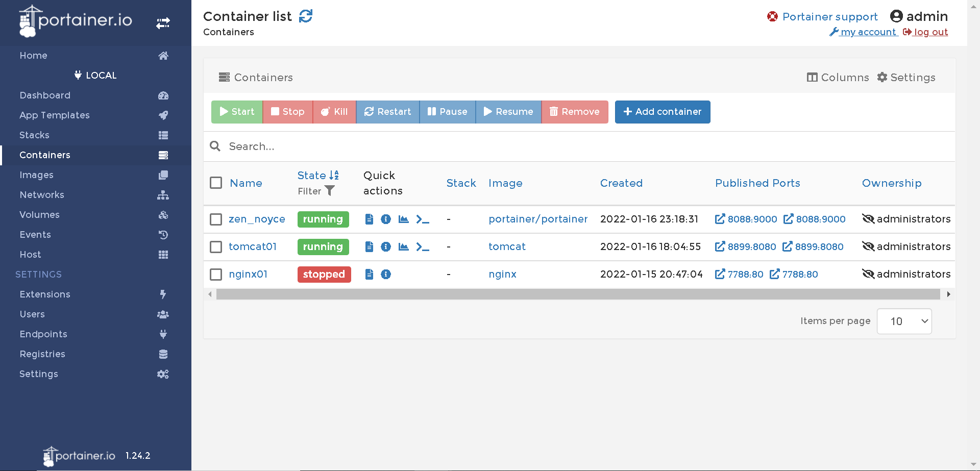Open the my account link
Image resolution: width=980 pixels, height=471 pixels.
click(x=864, y=32)
